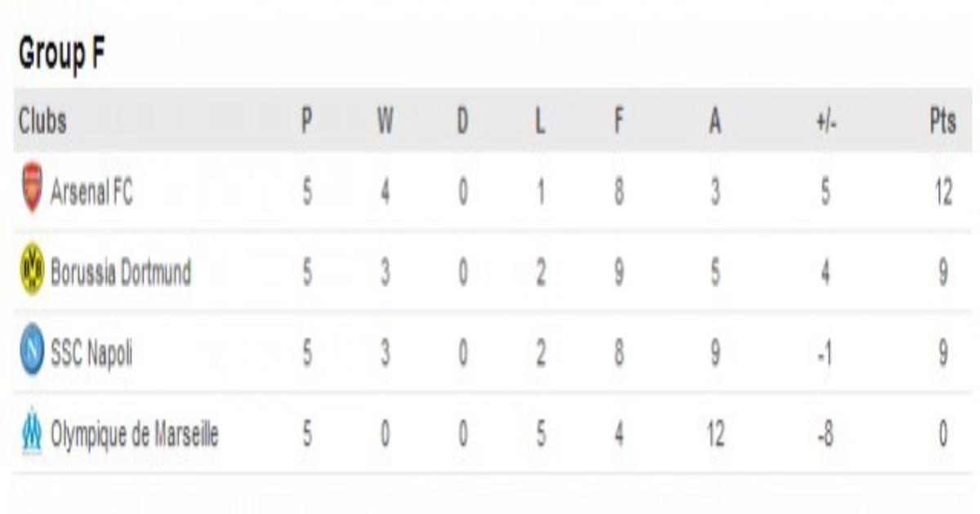The height and width of the screenshot is (514, 980).
Task: Click the Arsenal FC club crest
Action: (32, 187)
